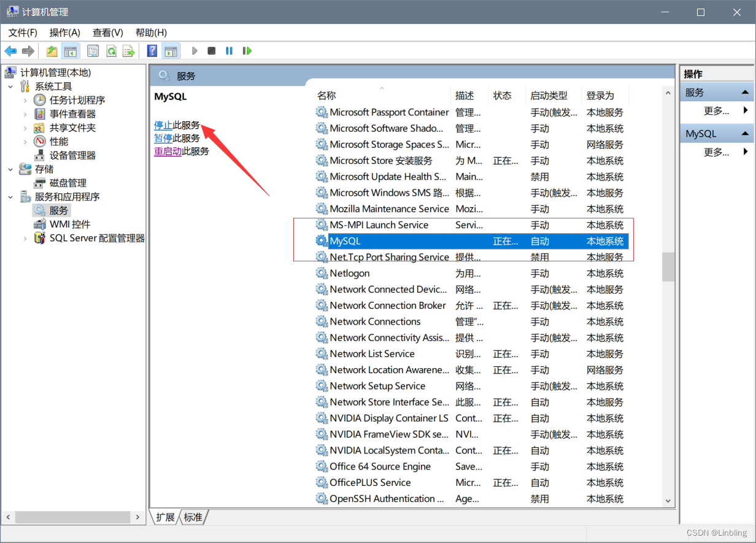Click the Event Viewer (事件查看器) icon

click(x=40, y=114)
